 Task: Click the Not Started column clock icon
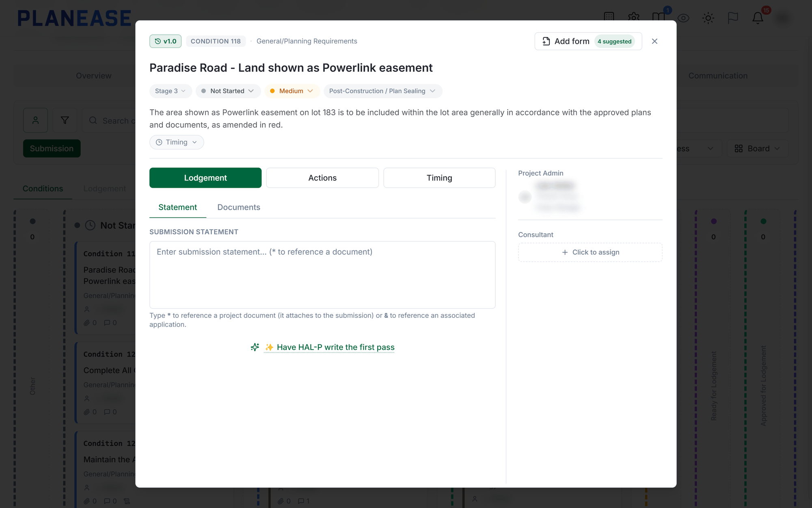point(90,226)
